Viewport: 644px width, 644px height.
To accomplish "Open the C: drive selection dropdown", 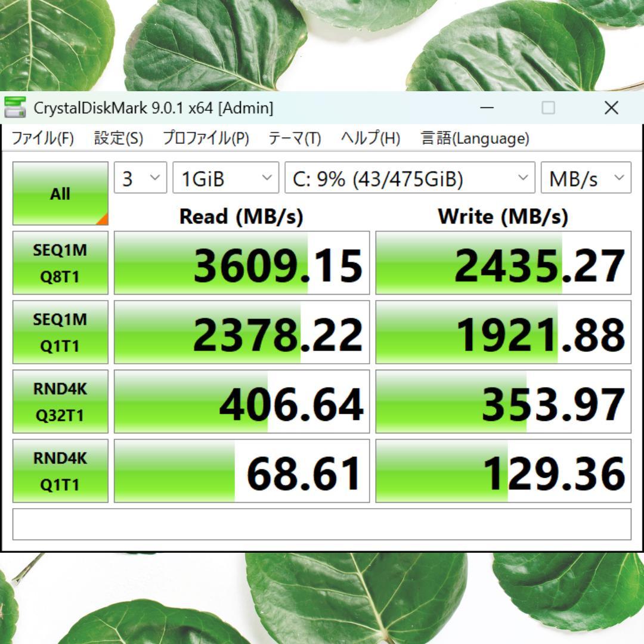I will pyautogui.click(x=409, y=178).
